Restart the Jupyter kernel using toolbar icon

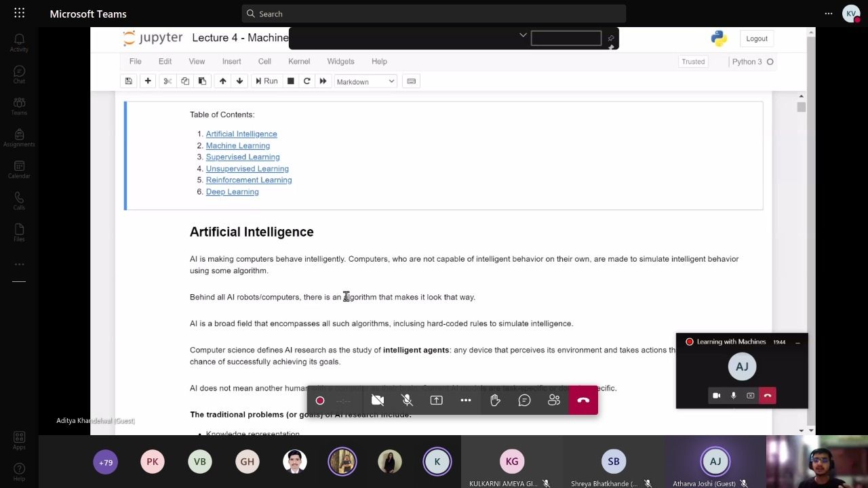[x=307, y=81]
